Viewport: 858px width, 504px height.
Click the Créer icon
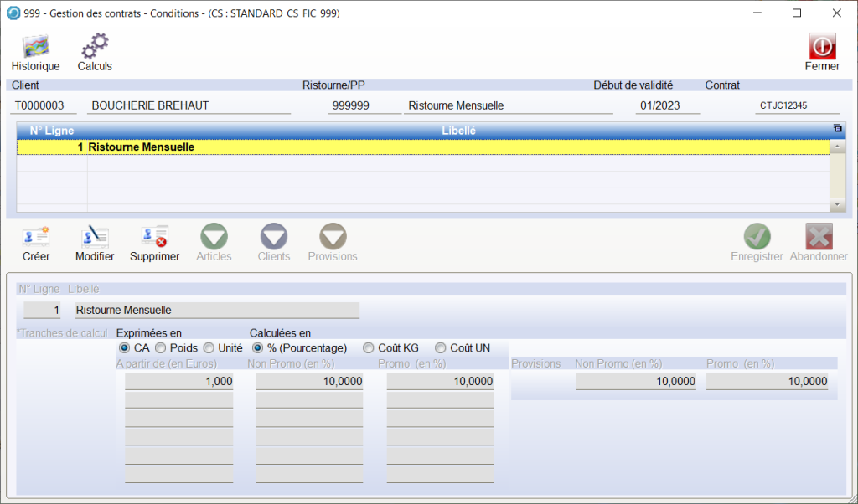coord(36,237)
